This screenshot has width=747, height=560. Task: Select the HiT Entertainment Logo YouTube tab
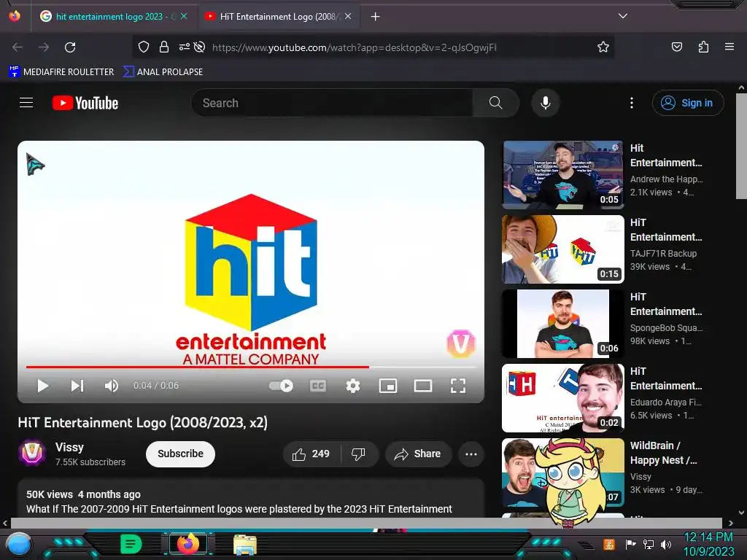click(278, 17)
